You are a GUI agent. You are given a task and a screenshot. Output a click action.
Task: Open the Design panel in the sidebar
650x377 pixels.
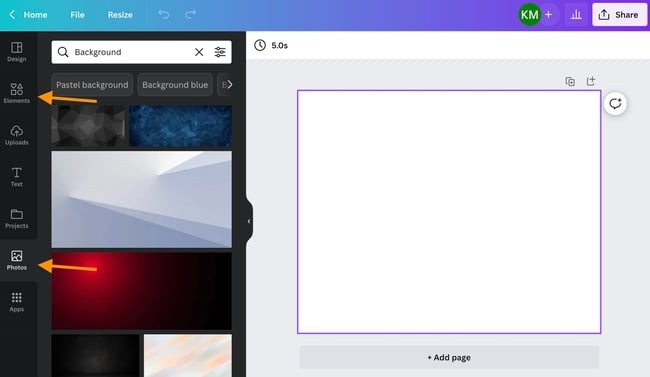tap(17, 52)
